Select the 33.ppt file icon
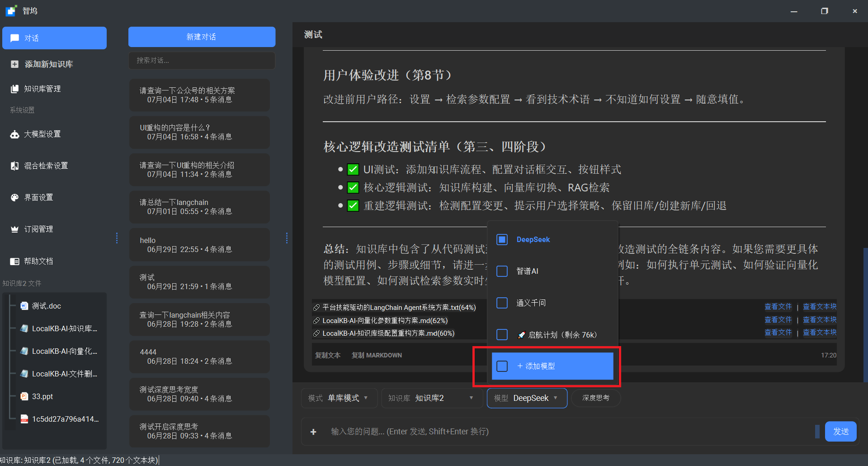 point(24,396)
